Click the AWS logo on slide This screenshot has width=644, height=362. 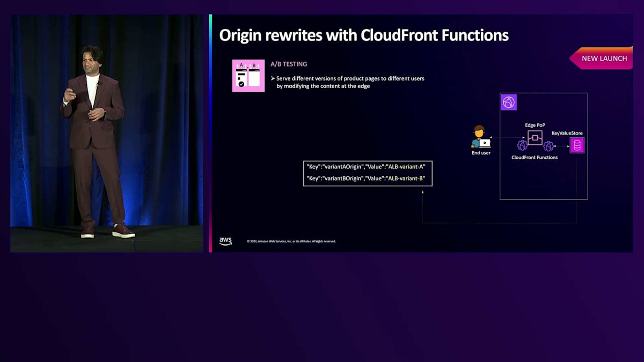[225, 241]
